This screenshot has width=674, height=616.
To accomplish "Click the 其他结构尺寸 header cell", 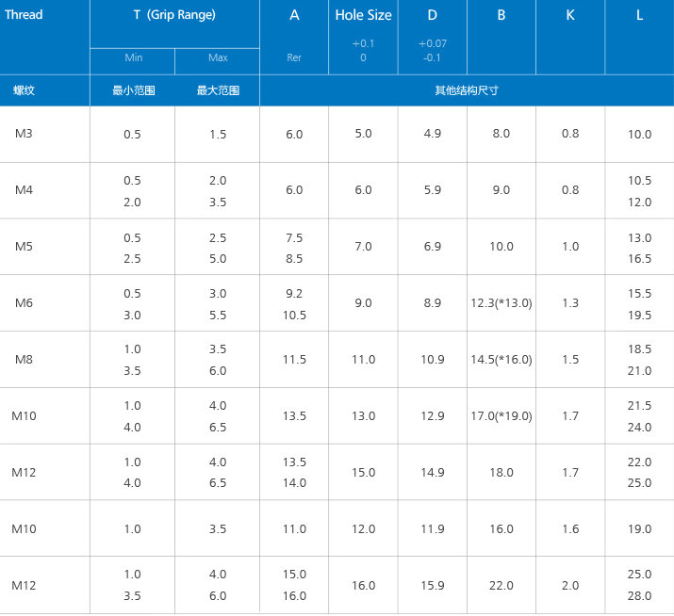I will pos(466,91).
